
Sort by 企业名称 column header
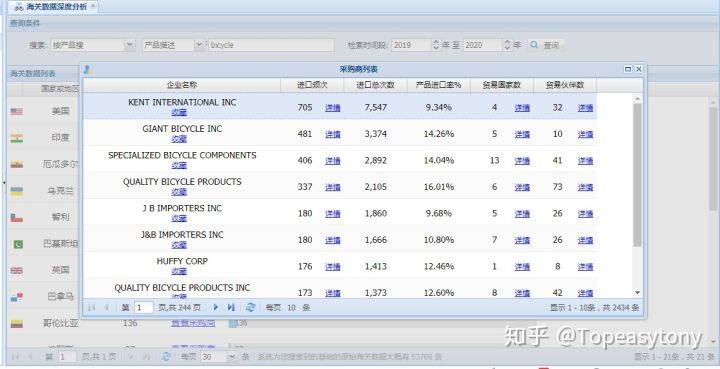(x=182, y=85)
